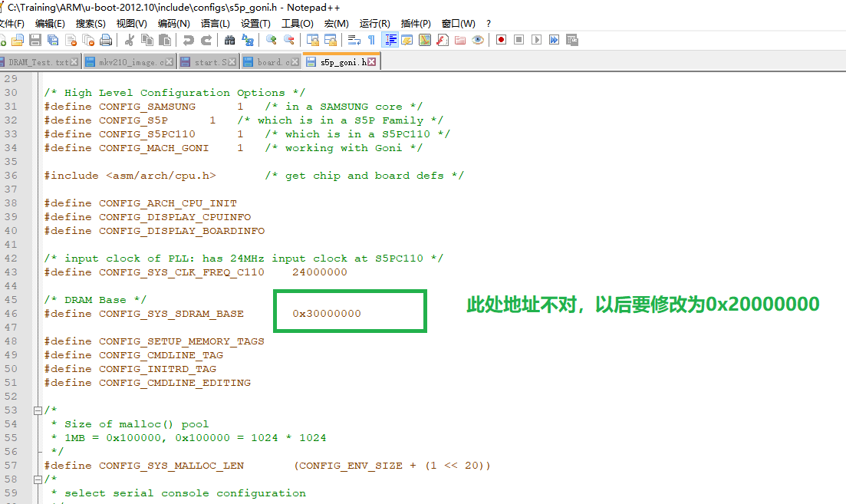Image resolution: width=846 pixels, height=504 pixels.
Task: Open the 插件(P) menu
Action: click(x=416, y=24)
